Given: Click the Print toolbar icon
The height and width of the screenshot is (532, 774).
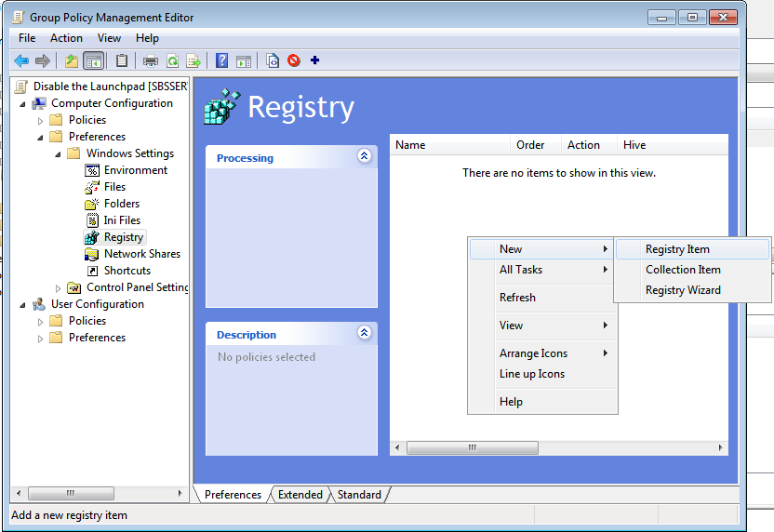Looking at the screenshot, I should point(150,61).
